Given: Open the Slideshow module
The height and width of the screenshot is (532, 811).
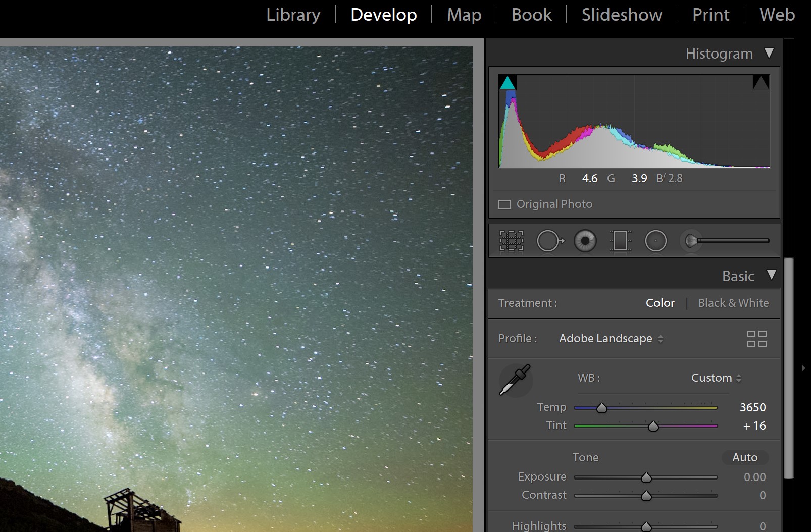Looking at the screenshot, I should coord(622,14).
